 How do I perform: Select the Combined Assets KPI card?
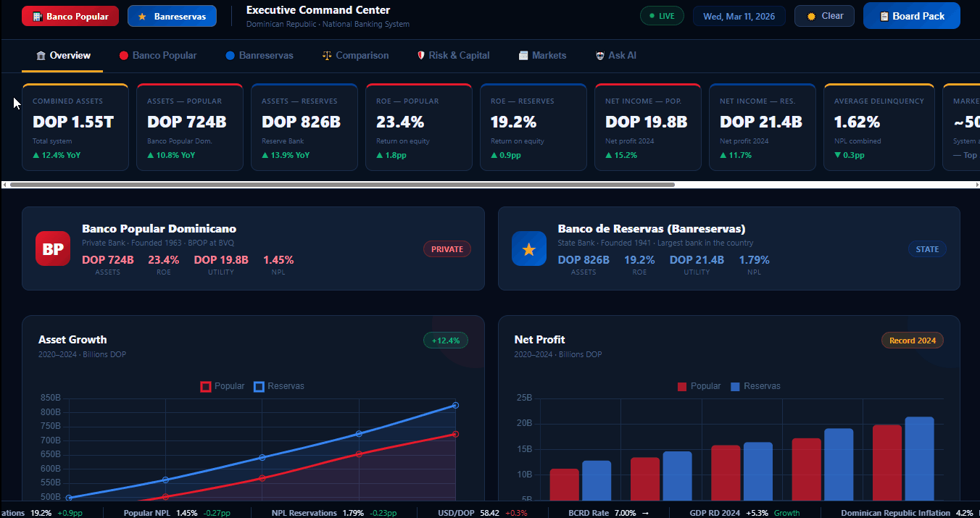75,128
